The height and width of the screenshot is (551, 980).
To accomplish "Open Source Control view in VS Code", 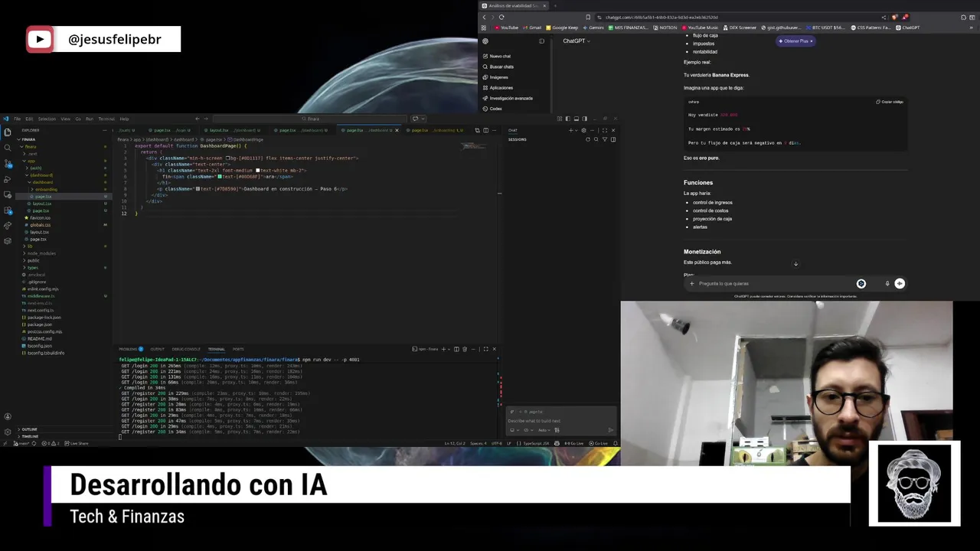I will [x=8, y=164].
